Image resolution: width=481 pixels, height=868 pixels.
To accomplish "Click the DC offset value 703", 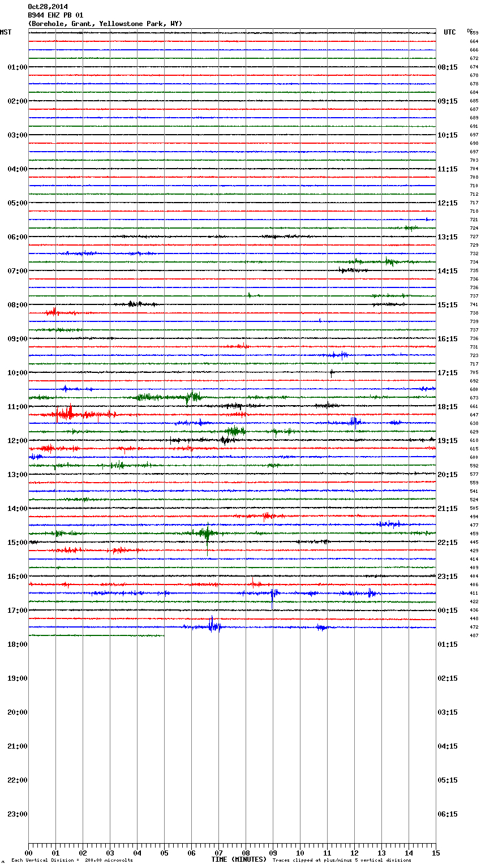I will point(474,161).
